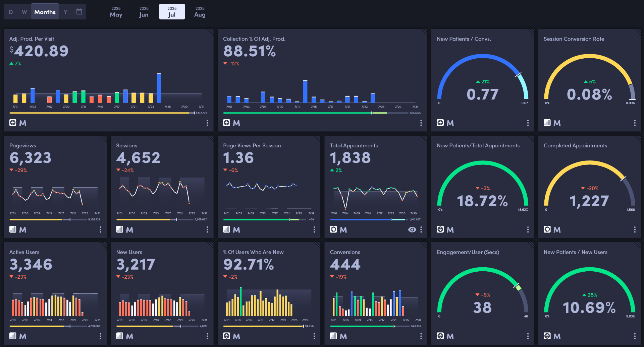Click the Months period button
Screen dimensions: 644x347
[45, 12]
